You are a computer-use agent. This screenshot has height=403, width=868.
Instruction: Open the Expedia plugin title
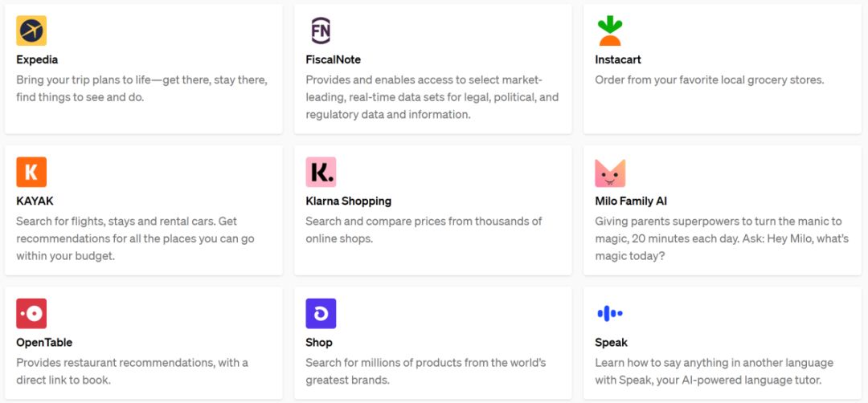point(37,59)
